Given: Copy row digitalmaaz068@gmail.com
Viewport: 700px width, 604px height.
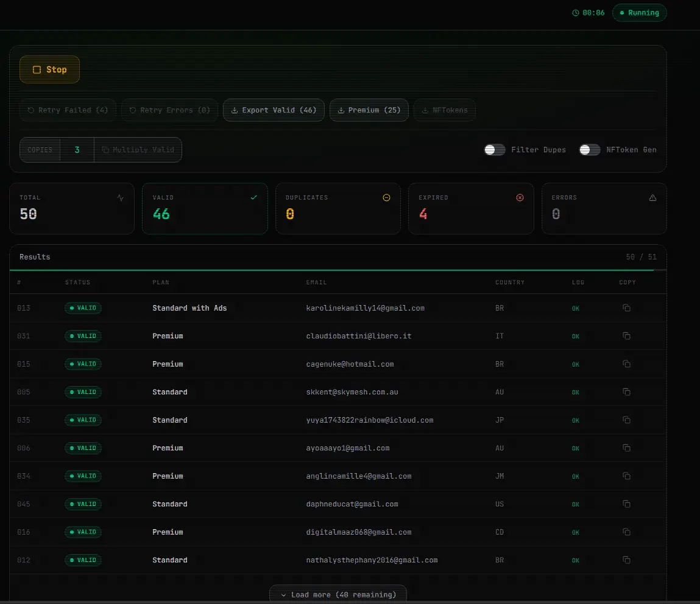Looking at the screenshot, I should pos(626,532).
